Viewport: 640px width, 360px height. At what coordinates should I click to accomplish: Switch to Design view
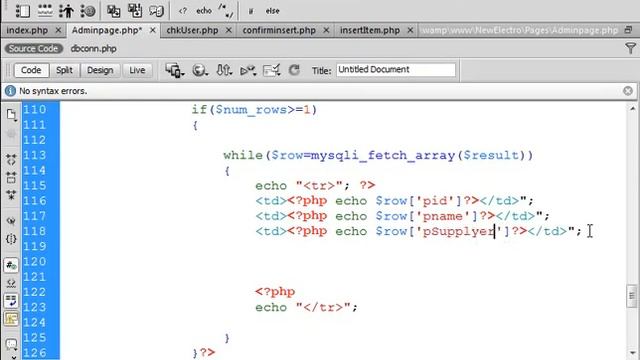coord(100,70)
